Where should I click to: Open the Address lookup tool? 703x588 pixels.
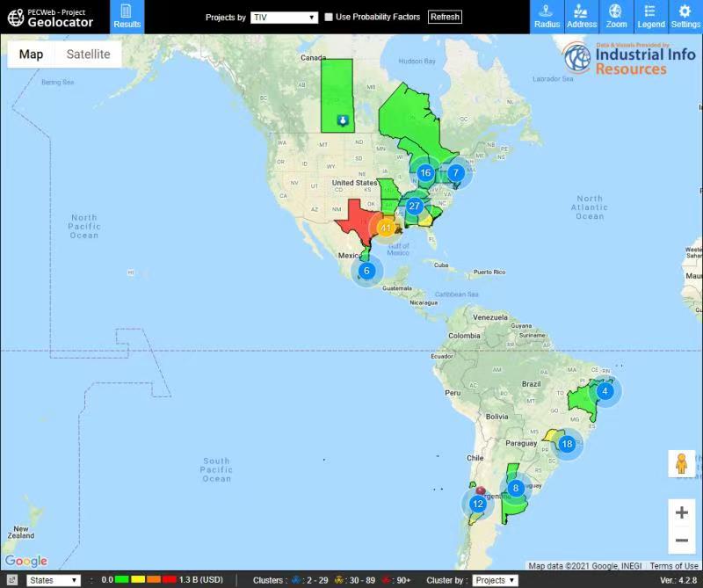click(581, 17)
